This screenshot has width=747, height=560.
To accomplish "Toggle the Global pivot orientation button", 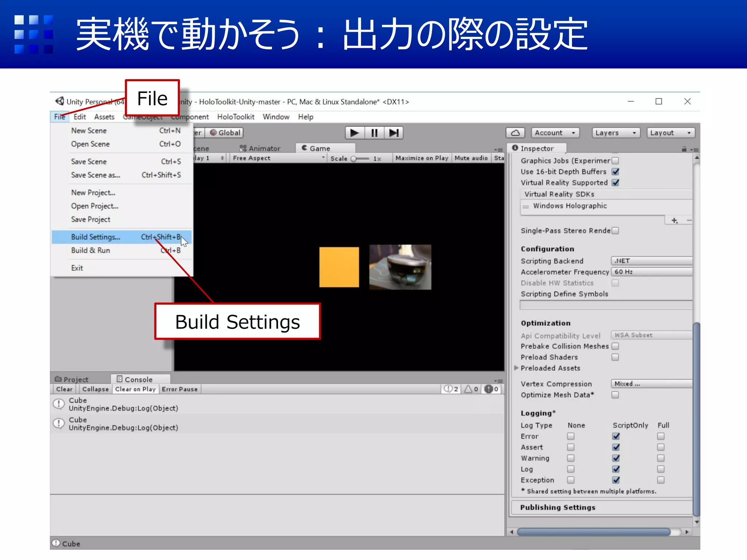I will (x=225, y=133).
